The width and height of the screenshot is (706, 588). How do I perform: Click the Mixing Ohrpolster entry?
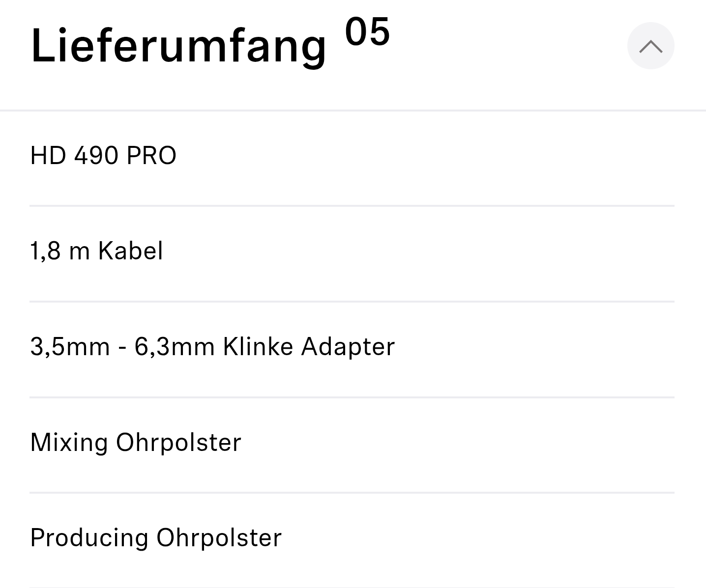[x=136, y=442]
